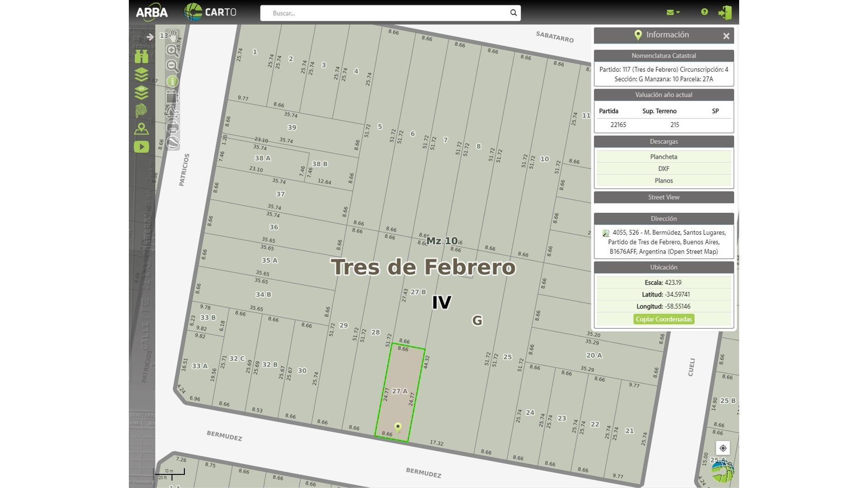
Task: Click the video play tutorial icon
Action: tap(142, 147)
